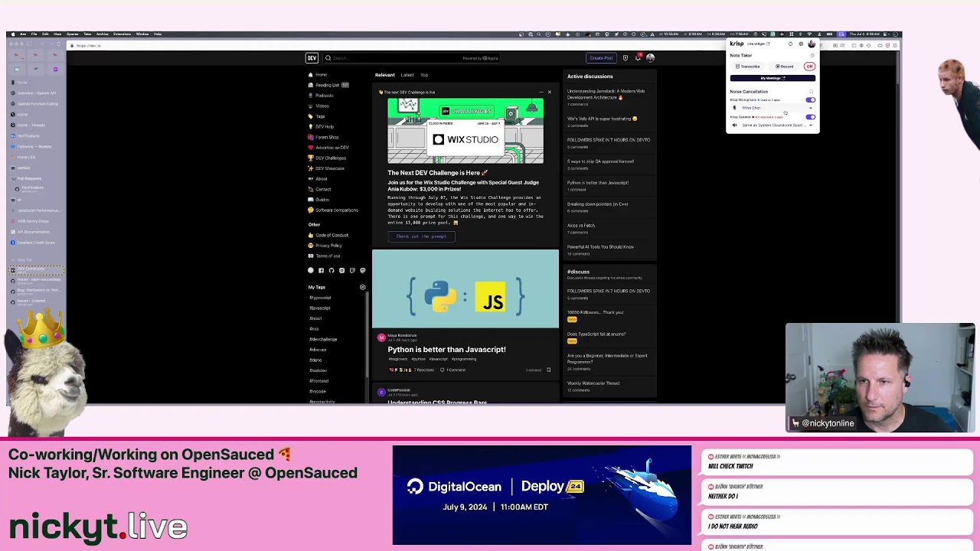Close the DEV Challenge banner

click(549, 92)
